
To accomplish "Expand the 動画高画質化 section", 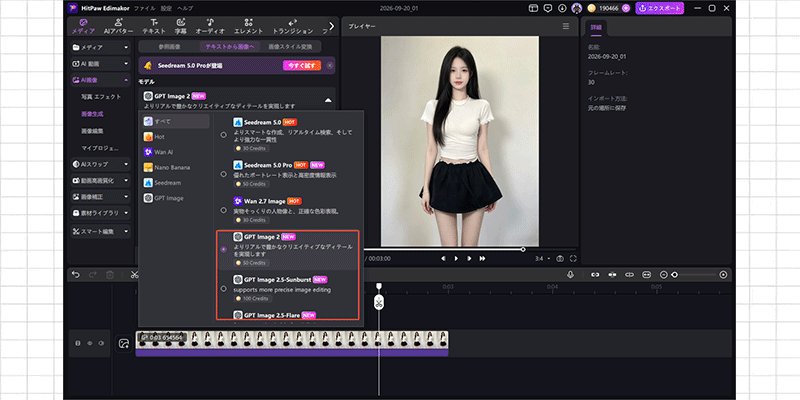I will tap(101, 181).
